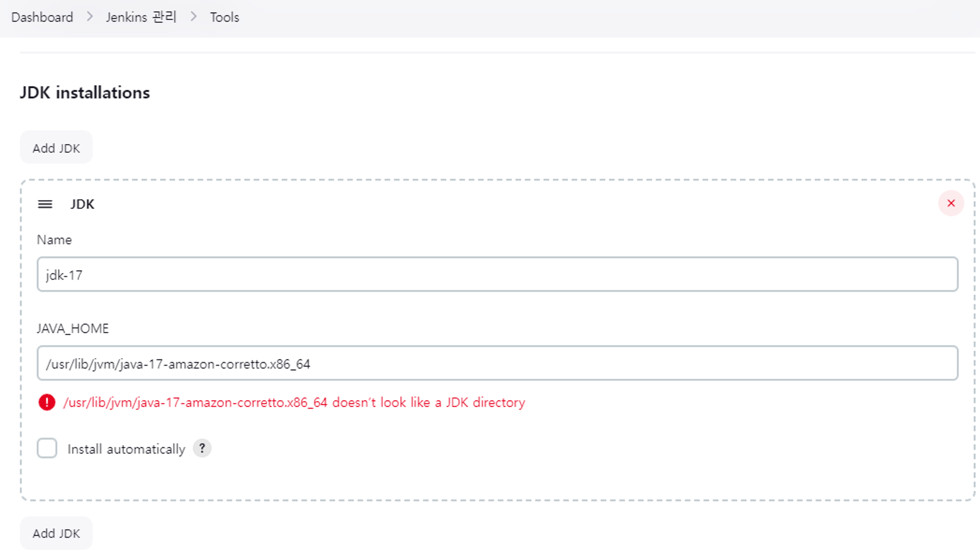Open help for Install automatically

pos(202,448)
